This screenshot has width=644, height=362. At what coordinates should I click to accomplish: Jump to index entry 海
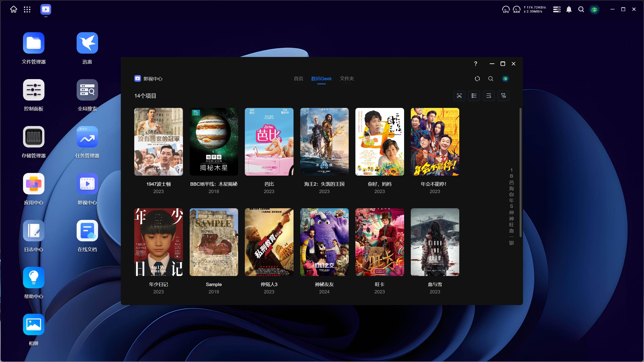511,188
